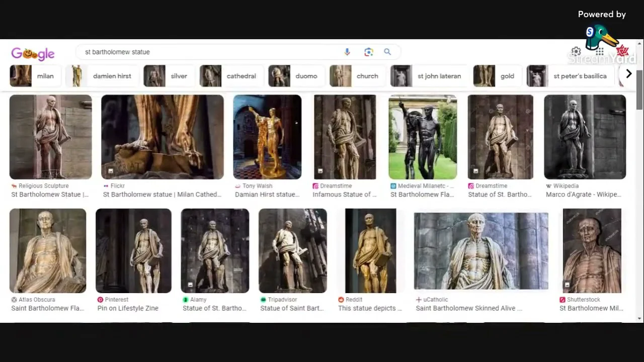Open the 'Pin on Lifestyle Zine' link

128,308
